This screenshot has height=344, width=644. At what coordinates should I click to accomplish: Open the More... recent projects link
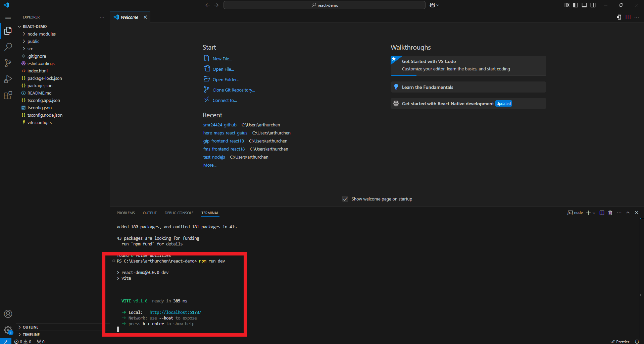click(x=210, y=165)
